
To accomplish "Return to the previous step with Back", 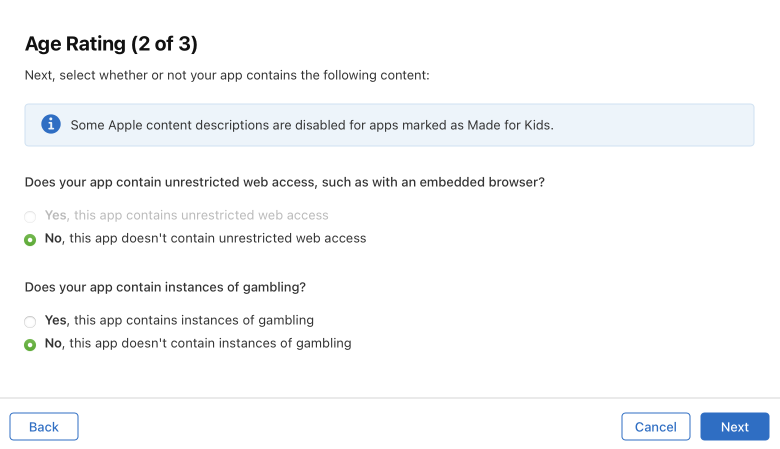I will tap(44, 427).
